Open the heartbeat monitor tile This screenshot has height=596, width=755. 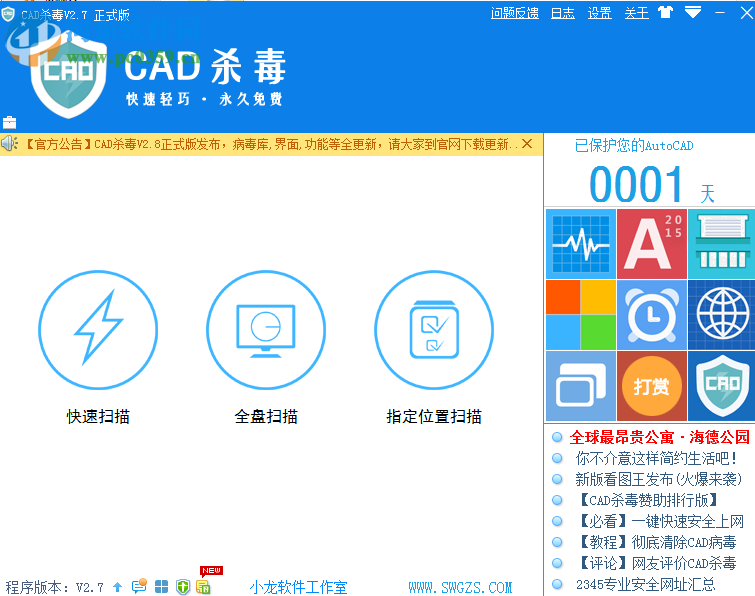pyautogui.click(x=581, y=244)
